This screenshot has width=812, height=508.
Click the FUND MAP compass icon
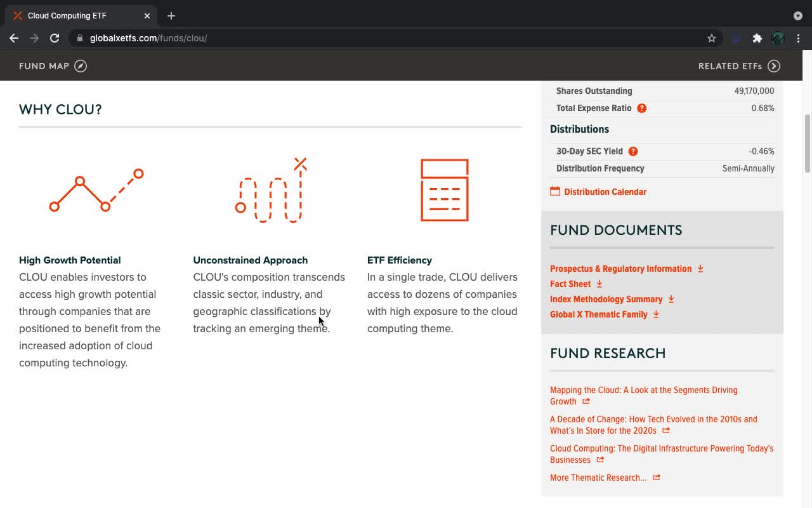pyautogui.click(x=81, y=66)
